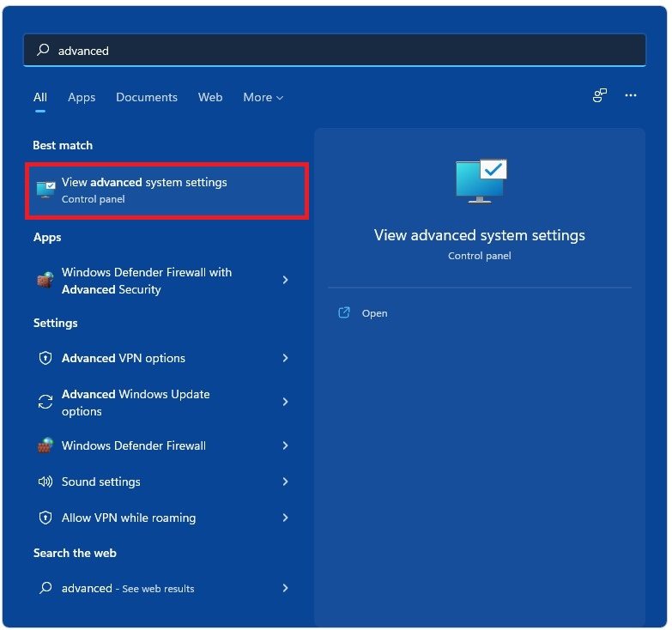The width and height of the screenshot is (672, 630).
Task: Click the shield icon for Allow VPN while roaming
Action: coord(45,518)
